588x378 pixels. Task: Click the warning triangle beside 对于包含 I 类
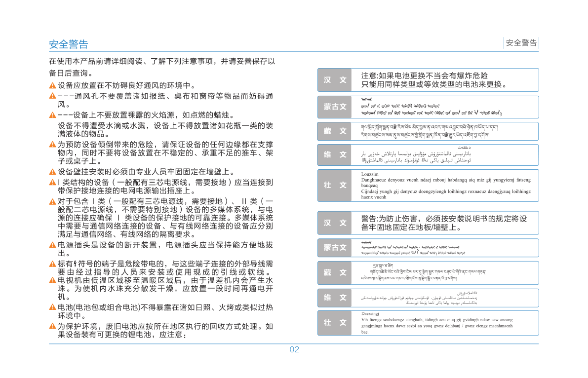click(52, 202)
